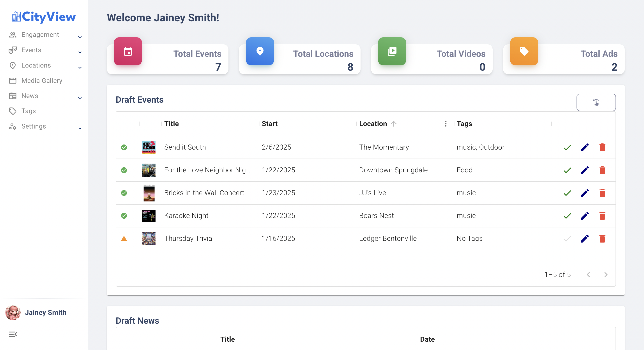Expand the Events sidebar section
This screenshot has width=644, height=350.
click(x=80, y=52)
